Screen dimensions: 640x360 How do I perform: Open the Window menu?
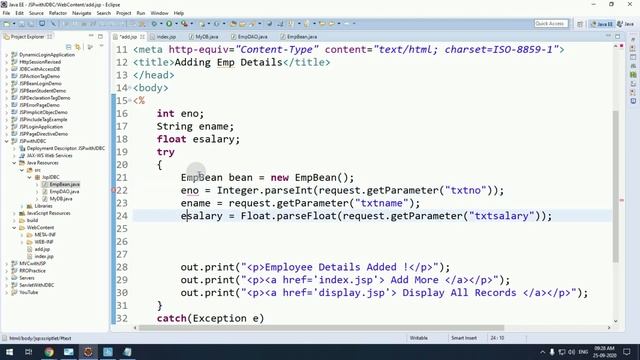[159, 13]
